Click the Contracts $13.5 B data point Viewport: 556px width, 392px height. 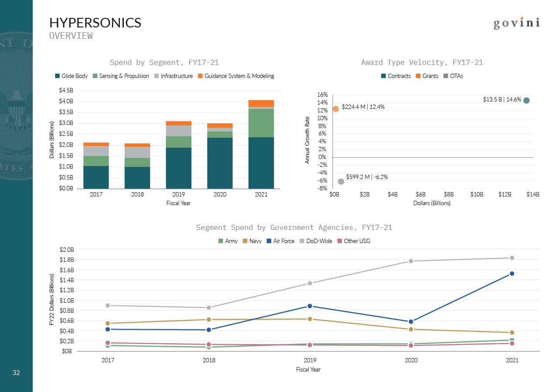click(526, 100)
